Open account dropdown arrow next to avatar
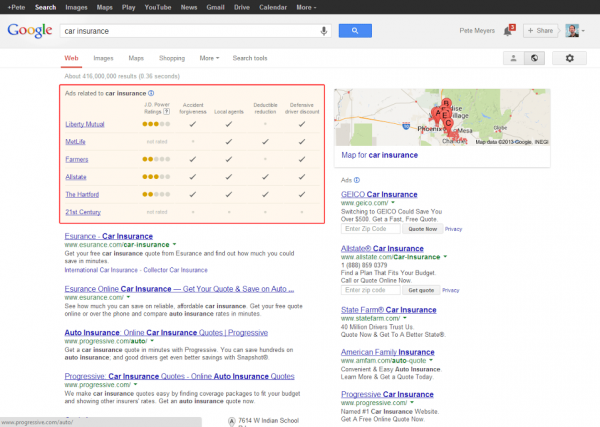The height and width of the screenshot is (427, 600). pos(583,31)
